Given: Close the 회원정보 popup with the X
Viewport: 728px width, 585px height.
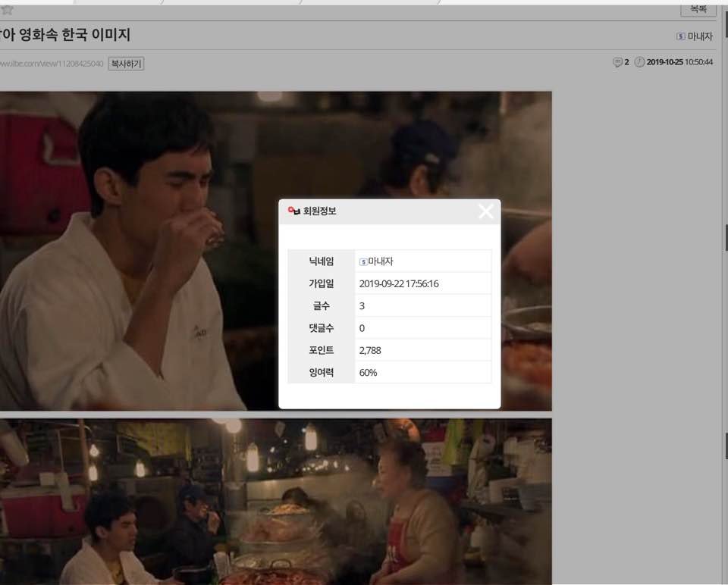Looking at the screenshot, I should pyautogui.click(x=485, y=212).
